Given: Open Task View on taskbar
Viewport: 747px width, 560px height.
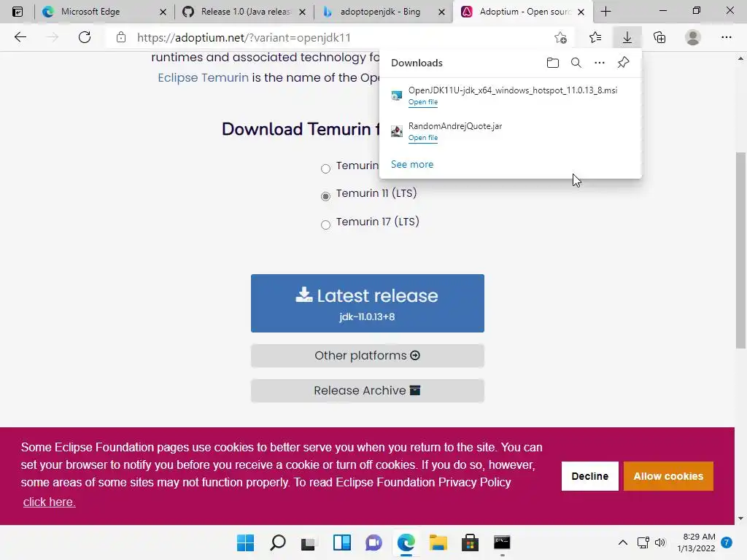Looking at the screenshot, I should pos(309,542).
